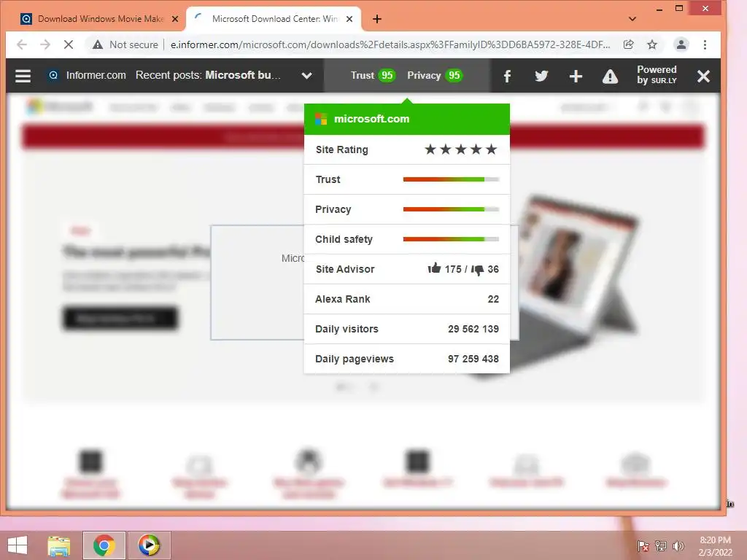Open the Chrome three-dot menu

click(705, 44)
